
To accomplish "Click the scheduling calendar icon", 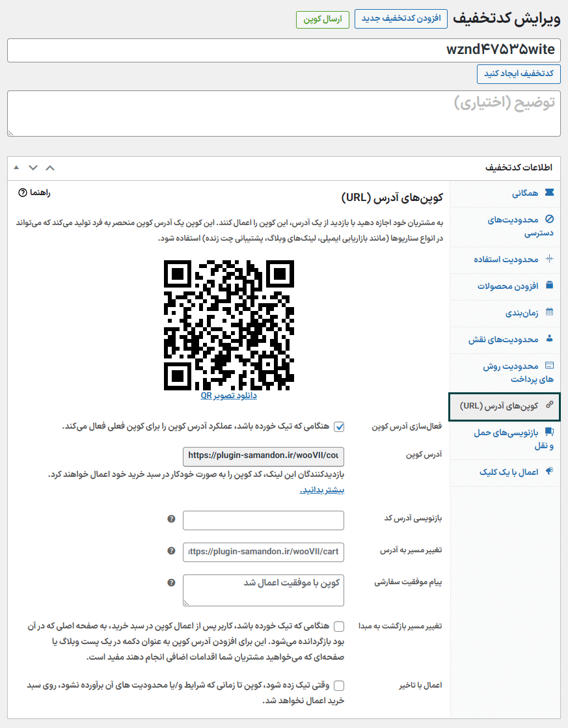I will tap(550, 312).
